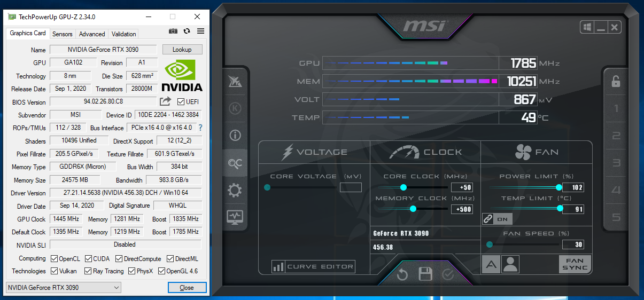Click the Temp Limit 91 value field

pos(573,209)
